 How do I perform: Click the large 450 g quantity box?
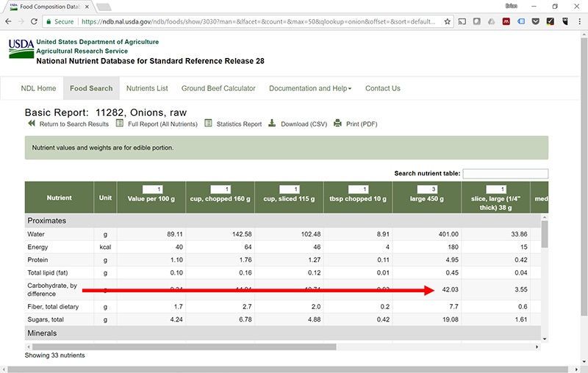coord(427,189)
